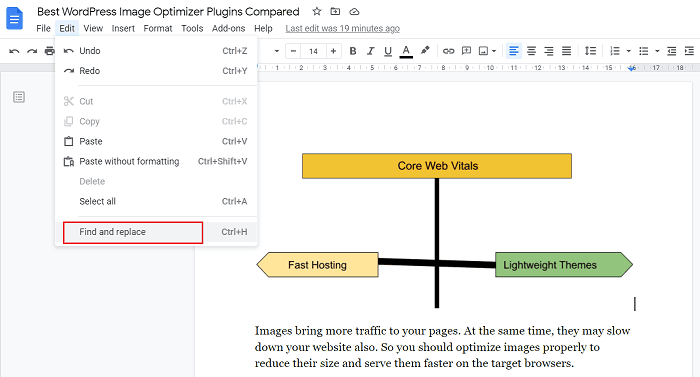Screen dimensions: 700x377
Task: Open the File menu
Action: pyautogui.click(x=43, y=28)
